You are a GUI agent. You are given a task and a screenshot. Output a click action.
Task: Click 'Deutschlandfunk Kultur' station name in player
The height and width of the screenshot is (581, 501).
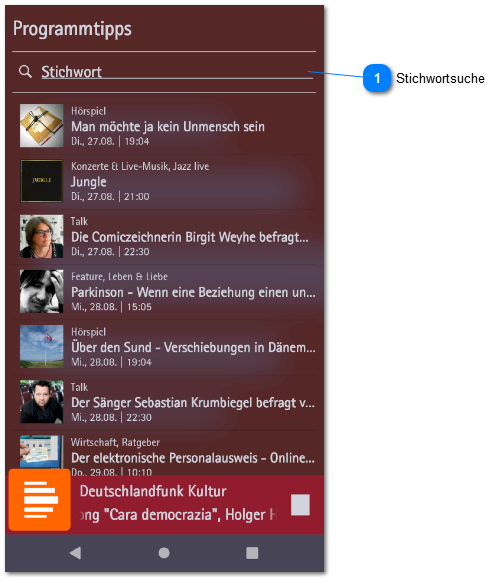pyautogui.click(x=153, y=491)
